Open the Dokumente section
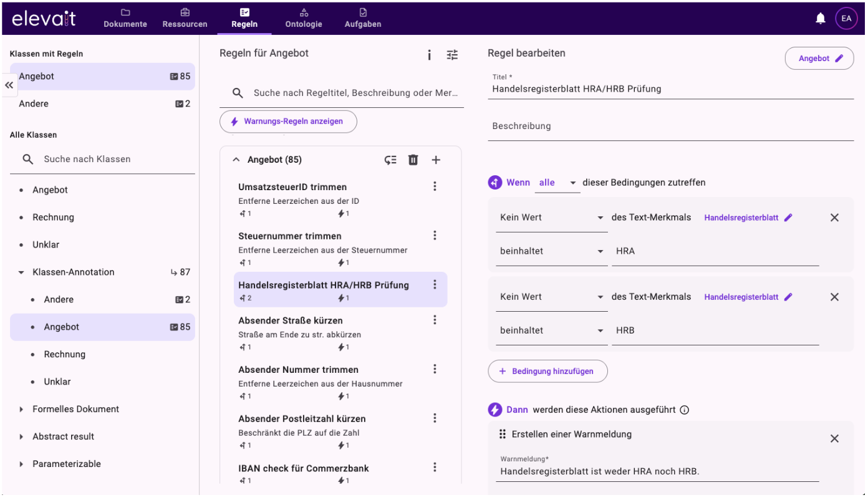The width and height of the screenshot is (868, 500). pos(125,18)
